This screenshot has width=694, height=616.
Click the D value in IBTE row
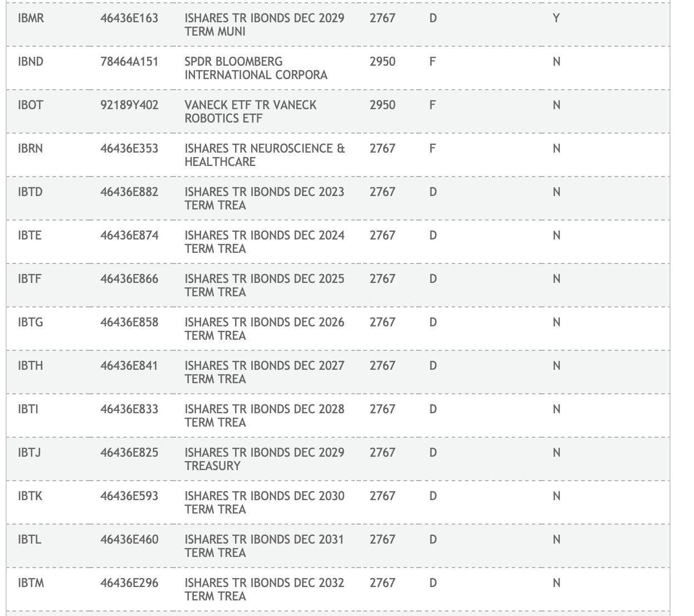433,235
